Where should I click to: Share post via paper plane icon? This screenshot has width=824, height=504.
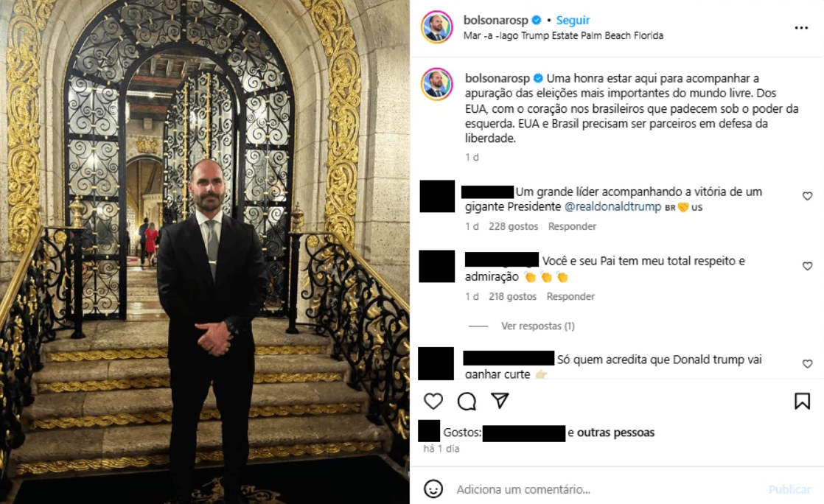499,401
